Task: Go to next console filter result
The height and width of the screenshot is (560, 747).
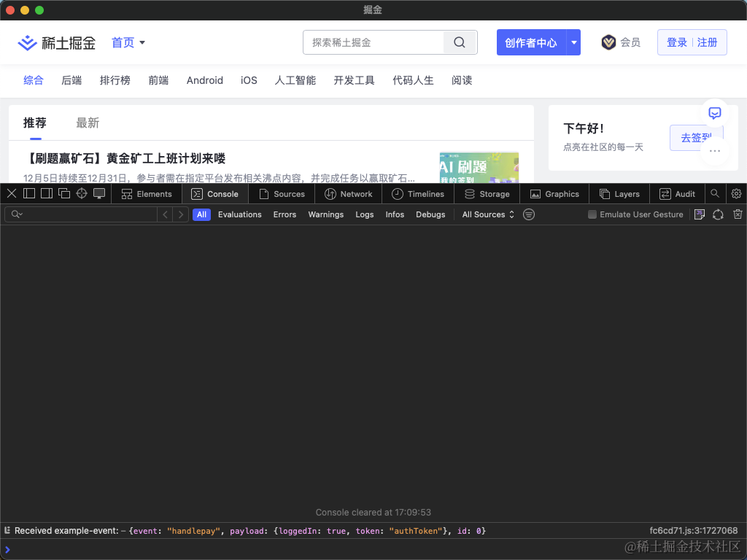Action: pos(181,214)
